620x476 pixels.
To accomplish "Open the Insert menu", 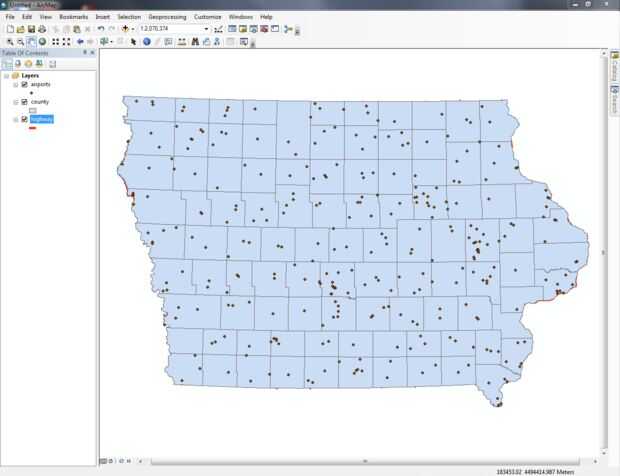I will click(x=103, y=17).
